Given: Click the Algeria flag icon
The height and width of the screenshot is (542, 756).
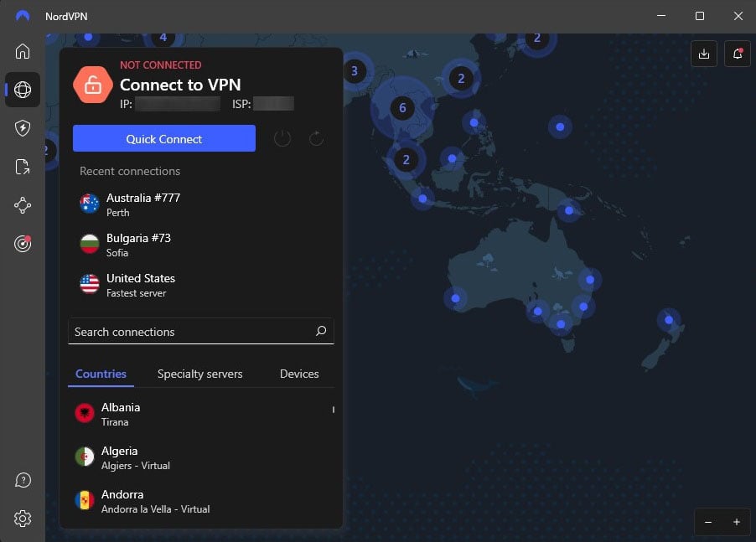Looking at the screenshot, I should [85, 457].
